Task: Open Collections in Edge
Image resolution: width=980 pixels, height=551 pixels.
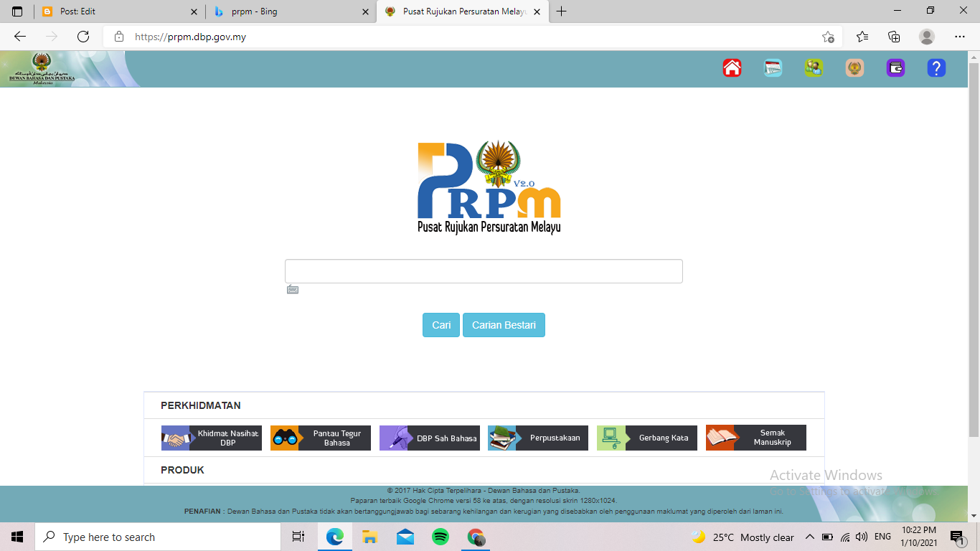Action: pos(894,37)
